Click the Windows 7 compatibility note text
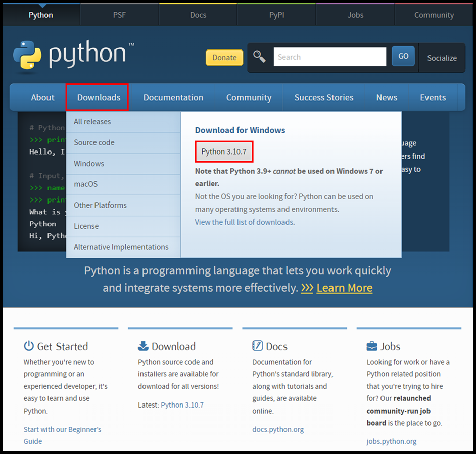476x454 pixels. coord(289,177)
